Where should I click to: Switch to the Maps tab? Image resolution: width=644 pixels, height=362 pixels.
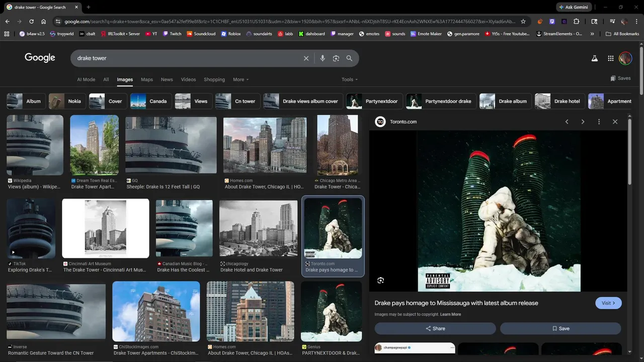[147, 79]
